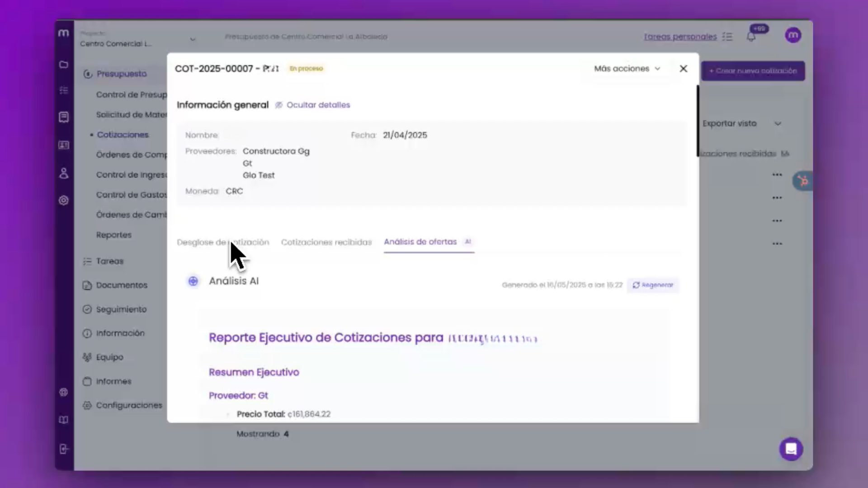868x488 pixels.
Task: Open the Cotizaciones recibidas tab
Action: pos(326,242)
